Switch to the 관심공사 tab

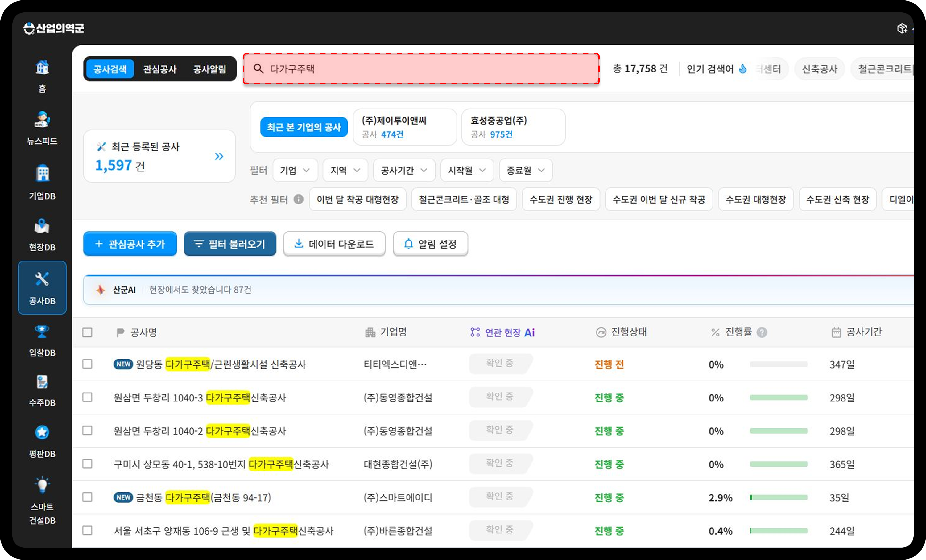pos(160,69)
